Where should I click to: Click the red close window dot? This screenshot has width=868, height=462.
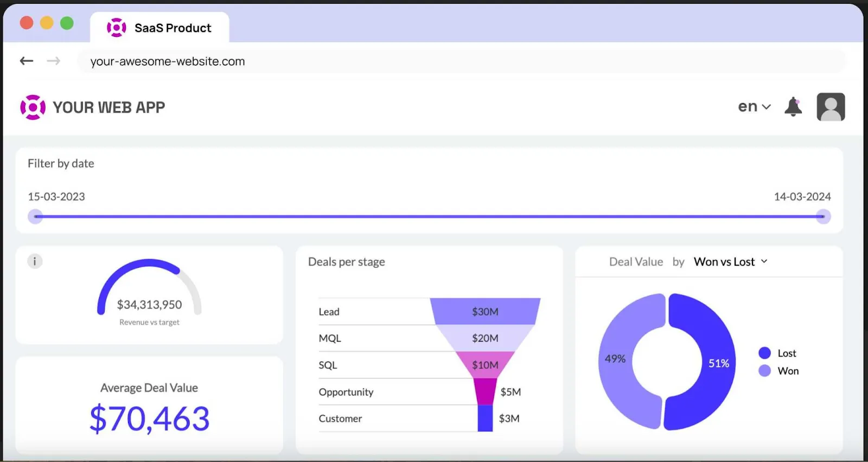27,23
